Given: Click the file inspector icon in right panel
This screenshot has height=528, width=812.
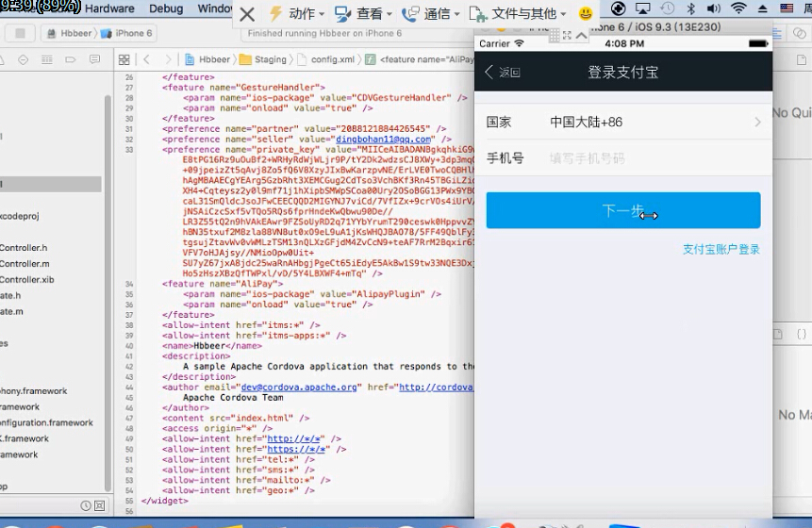Looking at the screenshot, I should (x=802, y=60).
